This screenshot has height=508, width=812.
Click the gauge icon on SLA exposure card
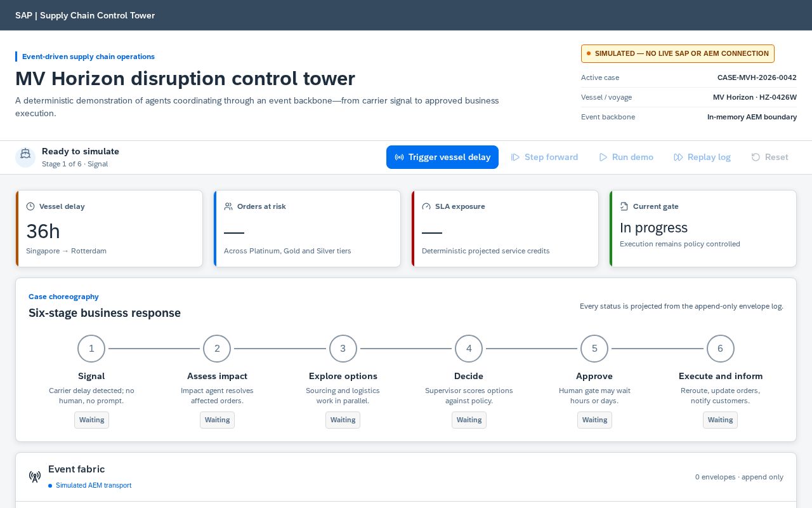(x=426, y=206)
